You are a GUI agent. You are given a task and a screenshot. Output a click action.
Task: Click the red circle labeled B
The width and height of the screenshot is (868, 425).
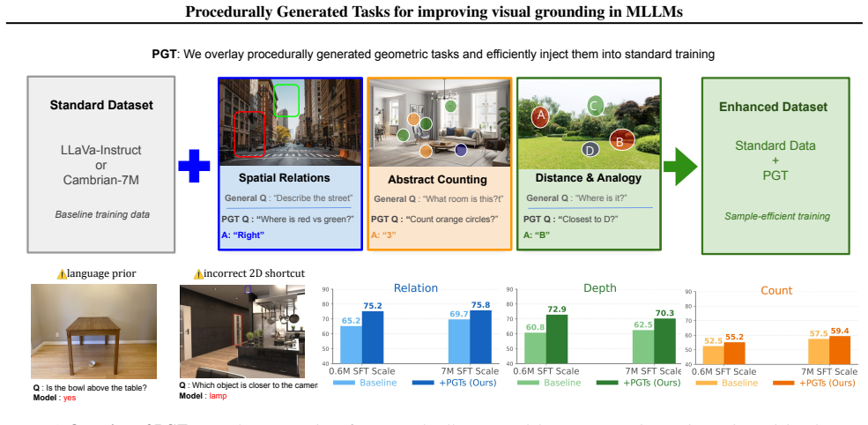point(620,141)
